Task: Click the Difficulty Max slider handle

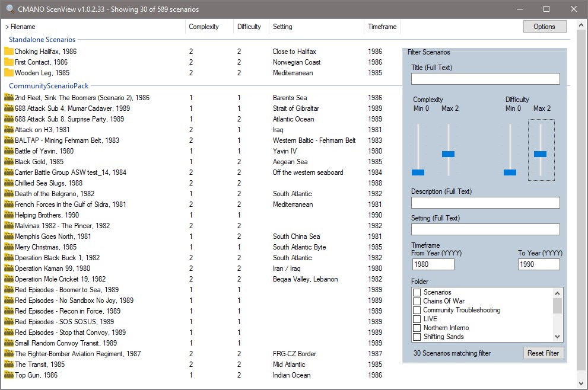Action: [x=540, y=154]
